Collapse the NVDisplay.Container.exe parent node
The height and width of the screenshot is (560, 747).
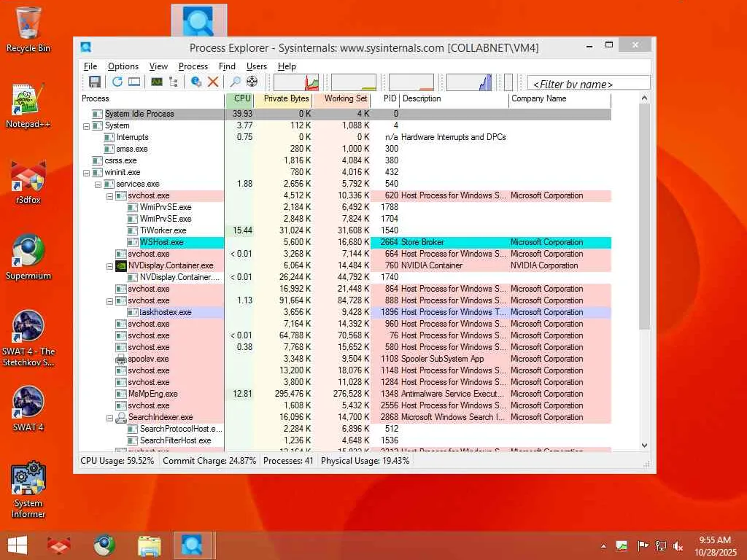pos(109,266)
